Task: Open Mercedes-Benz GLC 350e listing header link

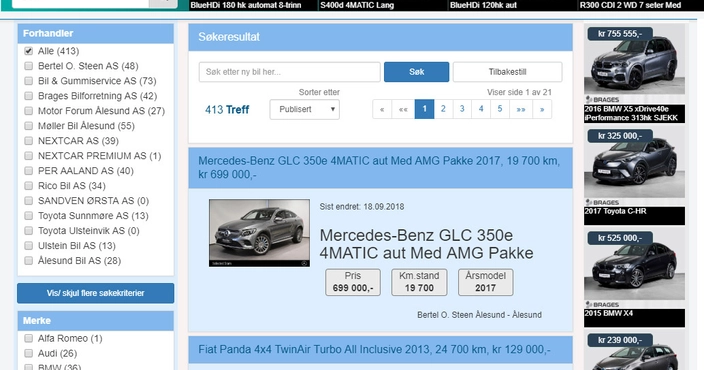Action: 379,167
